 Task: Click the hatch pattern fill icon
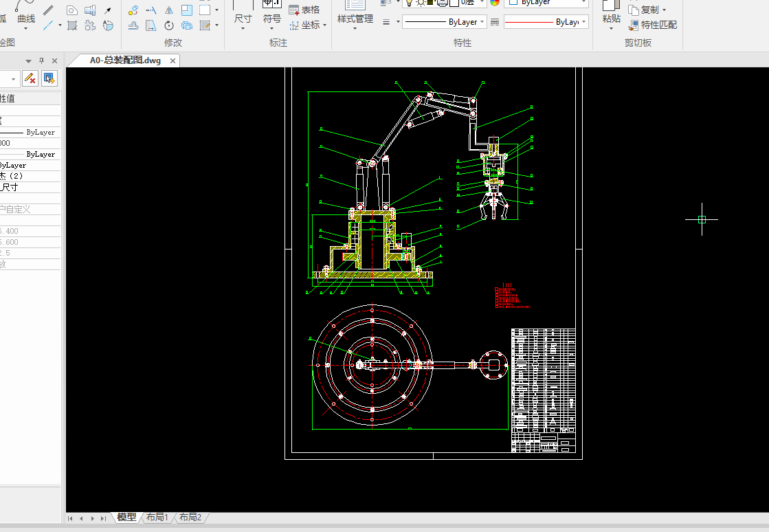(72, 25)
